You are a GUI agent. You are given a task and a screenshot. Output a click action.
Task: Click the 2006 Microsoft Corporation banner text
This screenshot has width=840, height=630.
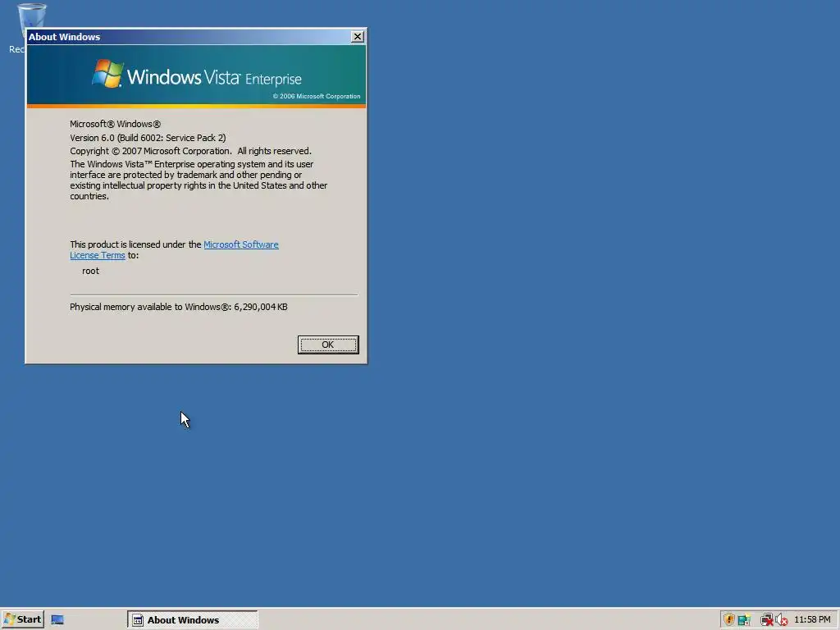tap(317, 97)
